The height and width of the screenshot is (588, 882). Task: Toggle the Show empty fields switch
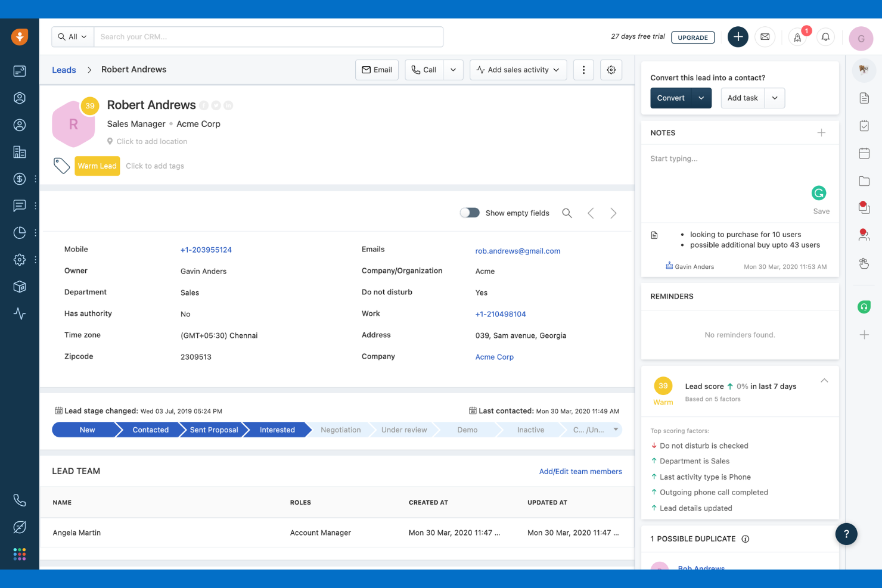point(470,212)
